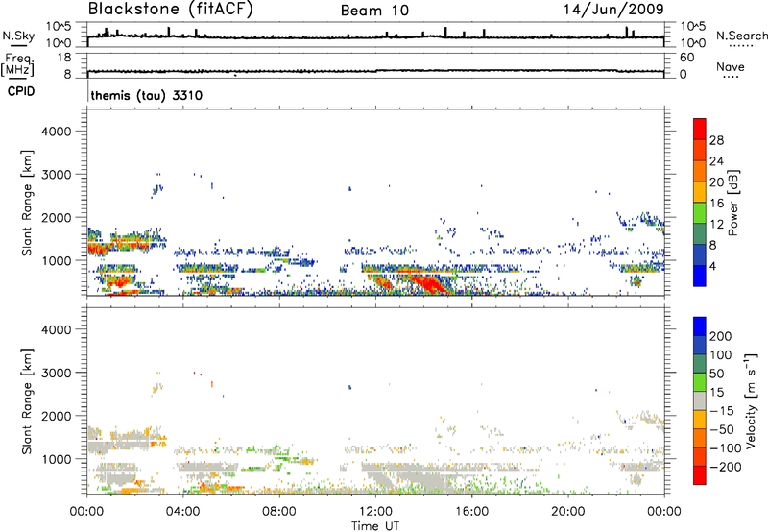Click the '60' label on the Nave axis
Screen dimensions: 768x532
point(686,58)
